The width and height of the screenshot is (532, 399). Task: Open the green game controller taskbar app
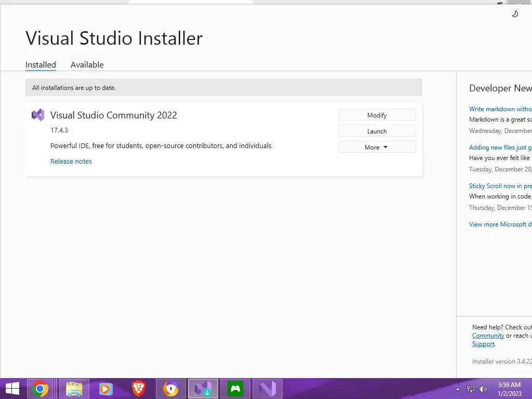coord(235,389)
